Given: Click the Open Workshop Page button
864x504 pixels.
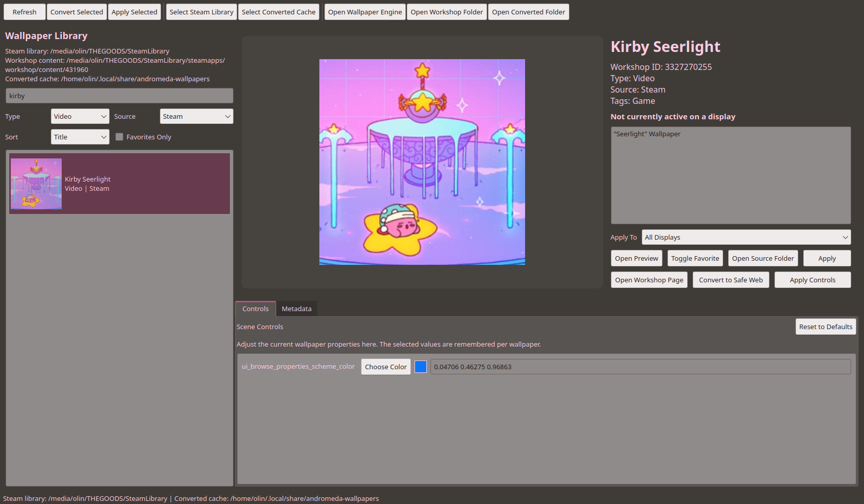Looking at the screenshot, I should click(649, 280).
